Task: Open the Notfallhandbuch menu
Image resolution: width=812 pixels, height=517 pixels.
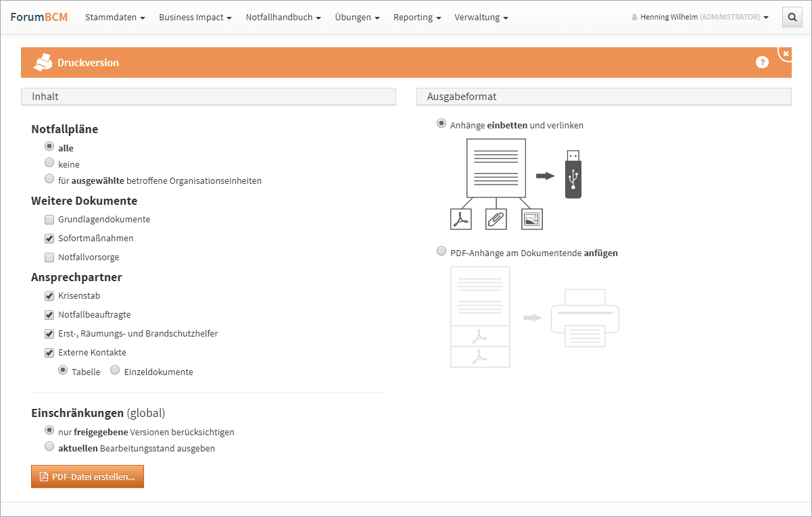Action: pyautogui.click(x=283, y=18)
